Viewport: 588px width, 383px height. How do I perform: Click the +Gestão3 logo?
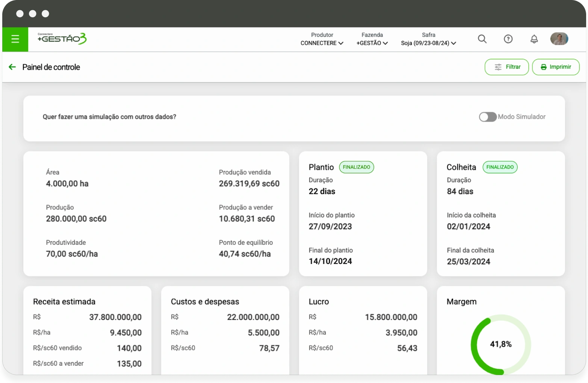62,39
